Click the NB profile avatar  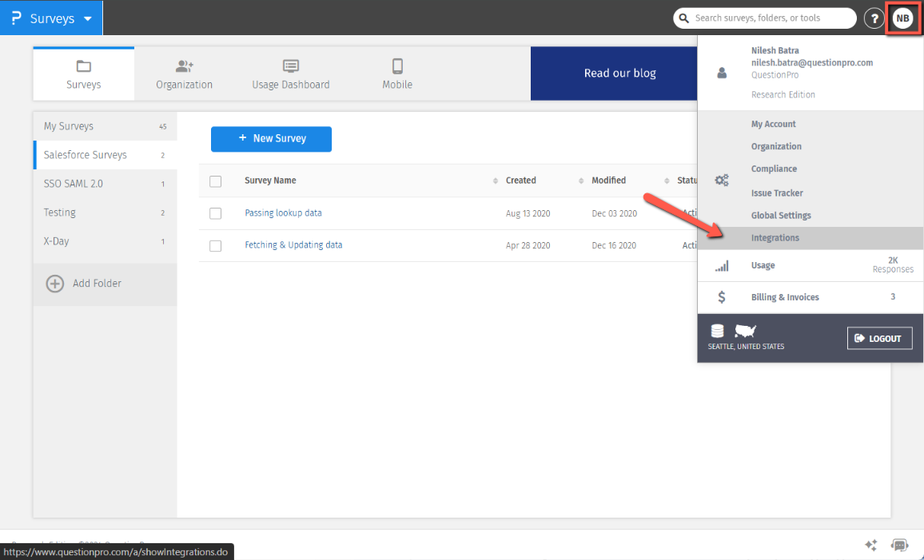click(x=902, y=18)
